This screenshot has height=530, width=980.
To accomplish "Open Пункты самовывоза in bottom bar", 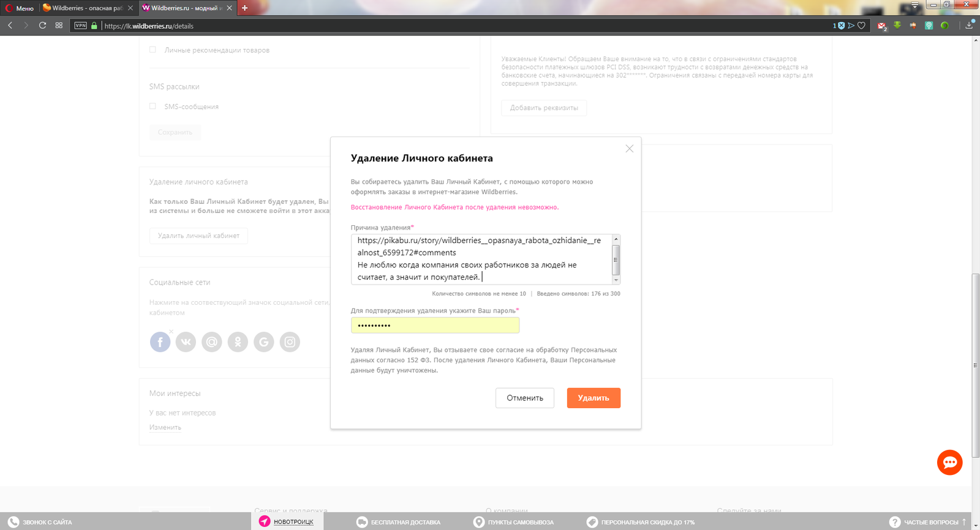I will point(514,522).
